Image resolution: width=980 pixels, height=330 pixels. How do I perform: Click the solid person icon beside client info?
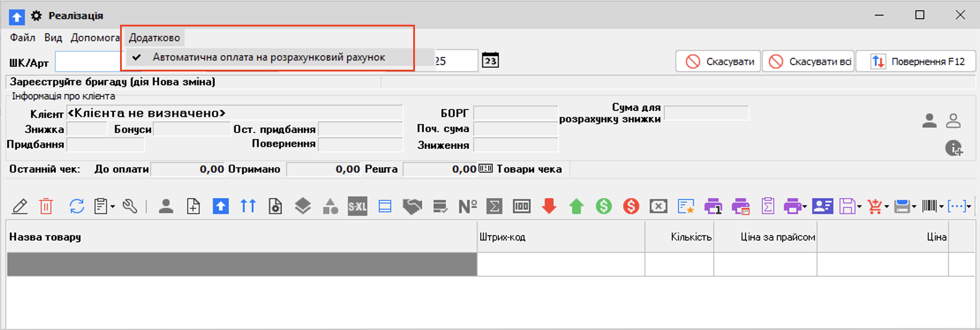coord(929,120)
